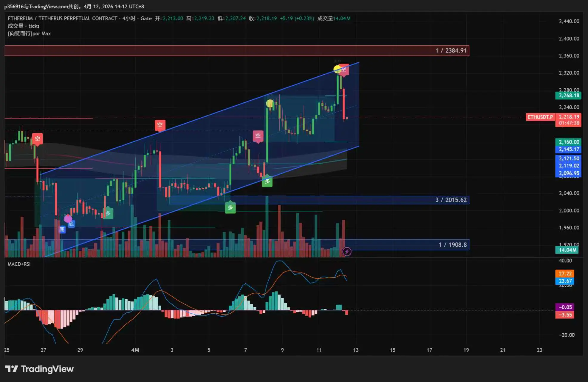Click the orange 27.22 indicator value label
588x382 pixels.
pos(565,273)
